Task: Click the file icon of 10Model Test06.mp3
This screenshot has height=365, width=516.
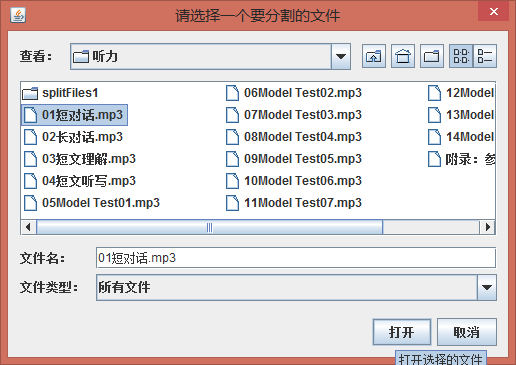Action: click(233, 181)
